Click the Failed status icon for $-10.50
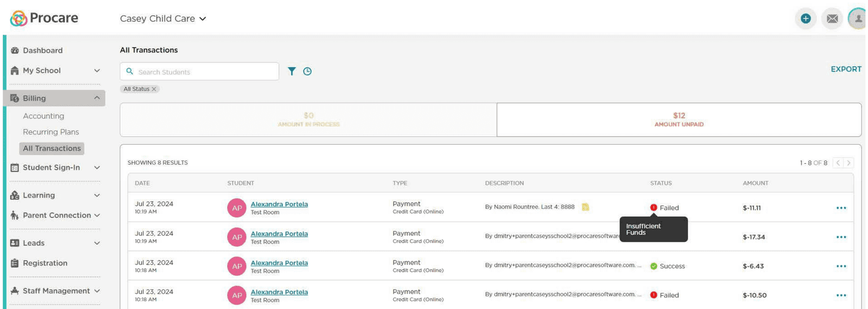This screenshot has height=309, width=868. click(x=654, y=295)
